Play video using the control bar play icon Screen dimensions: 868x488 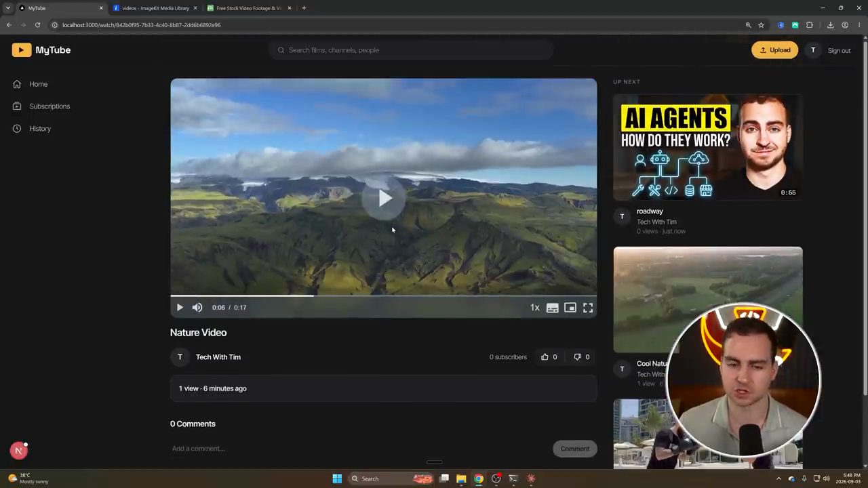pyautogui.click(x=180, y=308)
